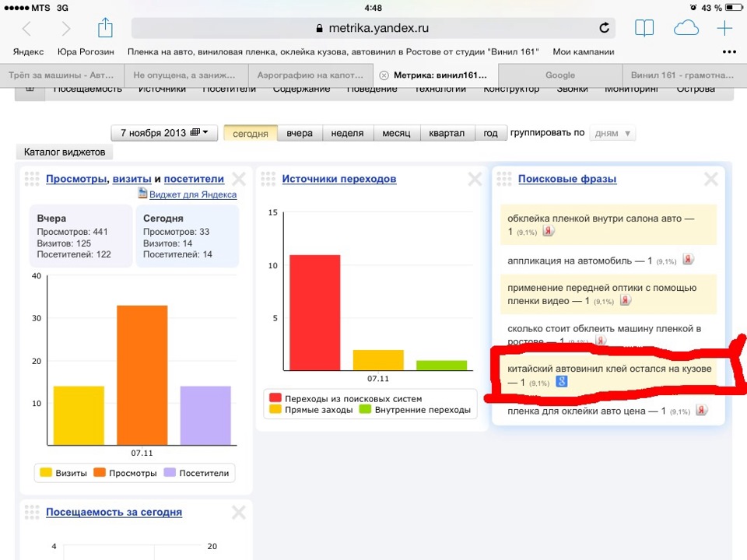Click Yandex icon next to обклейка пленкой phrase

coord(549,231)
